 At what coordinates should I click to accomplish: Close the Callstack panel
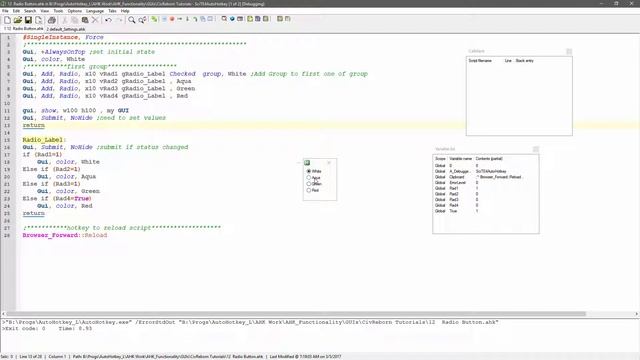[569, 51]
